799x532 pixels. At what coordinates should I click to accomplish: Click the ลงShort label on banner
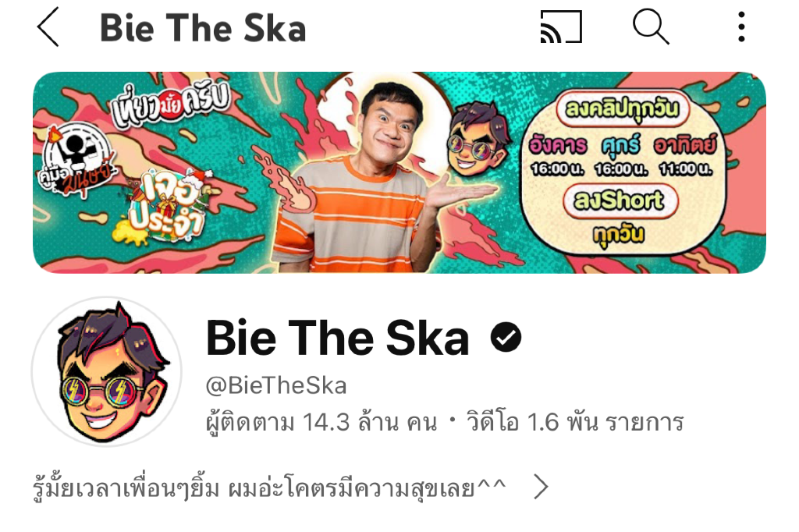[x=620, y=200]
